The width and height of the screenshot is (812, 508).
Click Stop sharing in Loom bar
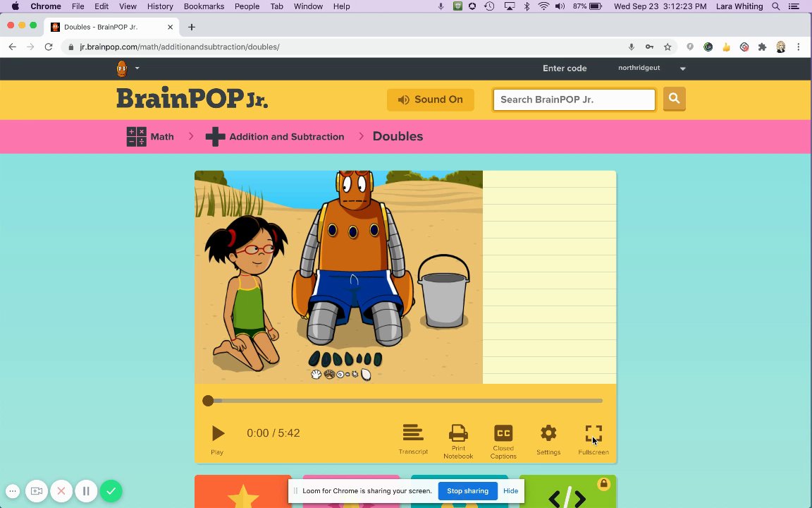pyautogui.click(x=467, y=491)
